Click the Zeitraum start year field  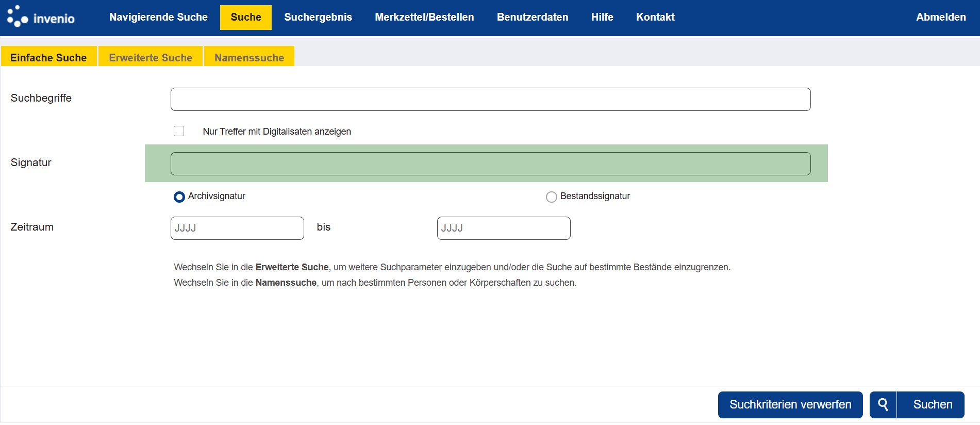[x=237, y=228]
